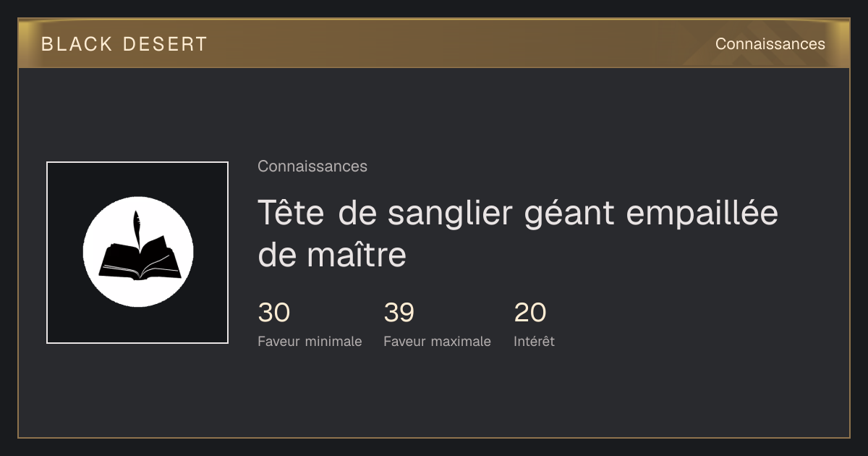
Task: Click the title line 'Tête de sanglier géant empaillée'
Action: [x=518, y=214]
